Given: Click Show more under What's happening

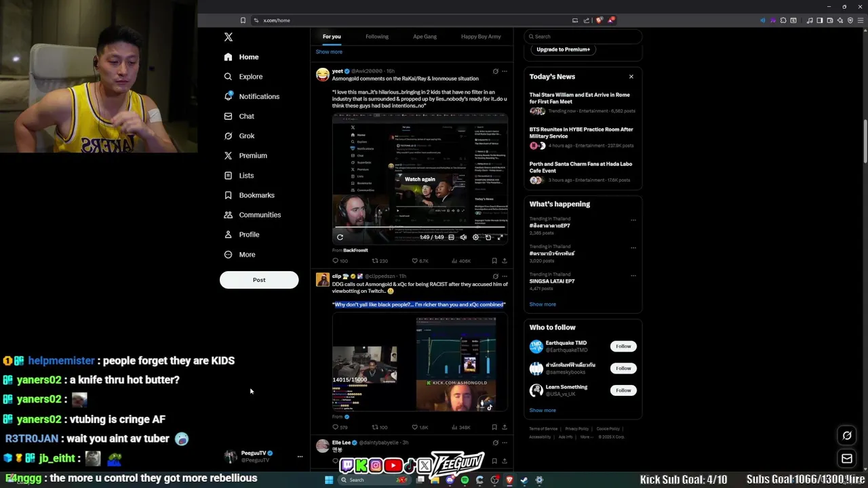Looking at the screenshot, I should 542,304.
